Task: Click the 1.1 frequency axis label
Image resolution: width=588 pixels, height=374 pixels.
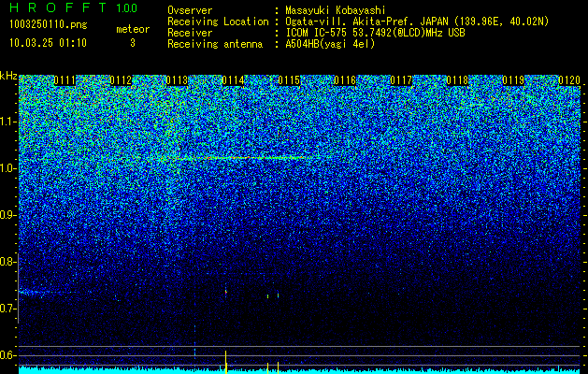Action: [x=7, y=122]
